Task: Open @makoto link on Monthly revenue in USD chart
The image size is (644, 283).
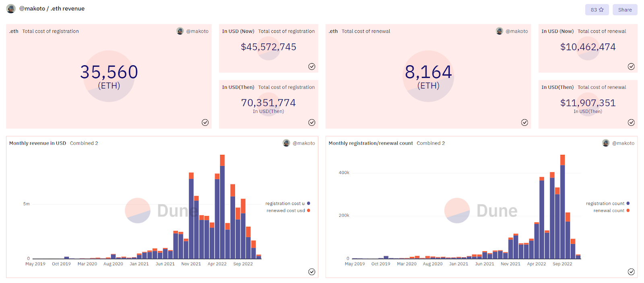Action: 304,143
